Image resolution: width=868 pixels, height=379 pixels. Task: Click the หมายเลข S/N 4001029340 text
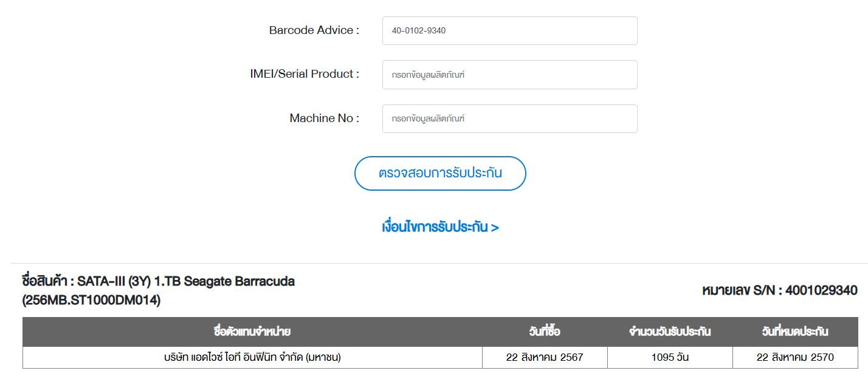coord(780,290)
